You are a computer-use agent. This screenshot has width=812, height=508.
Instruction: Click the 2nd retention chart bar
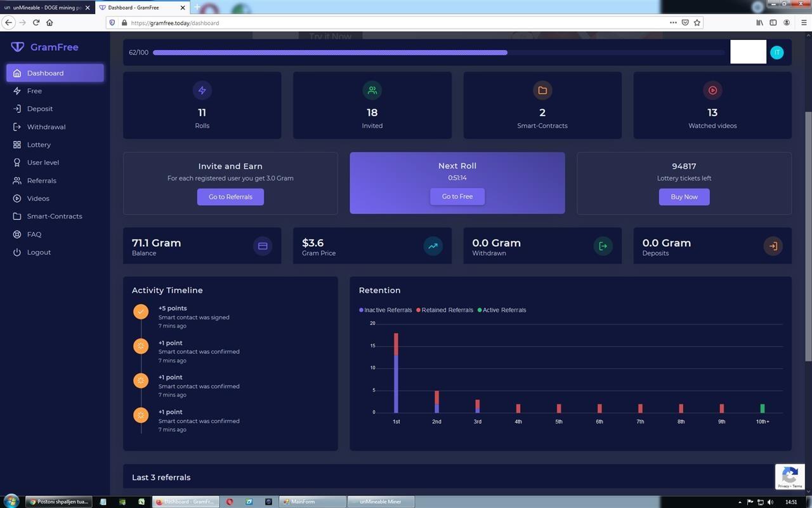(x=436, y=401)
